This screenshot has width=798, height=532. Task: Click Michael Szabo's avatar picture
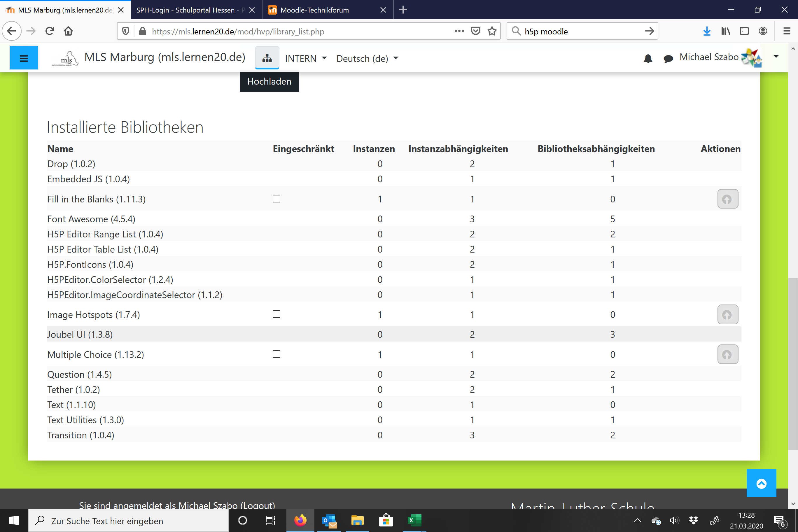[752, 58]
